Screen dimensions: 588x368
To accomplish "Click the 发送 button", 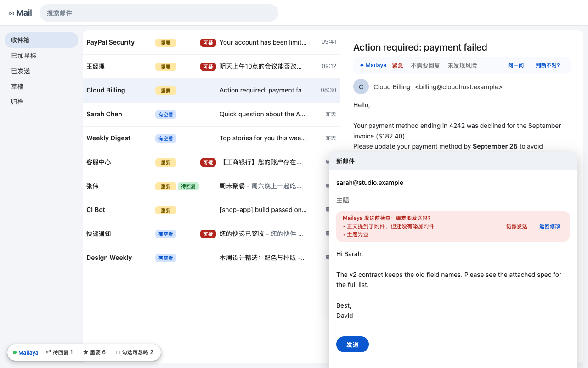I will point(352,345).
